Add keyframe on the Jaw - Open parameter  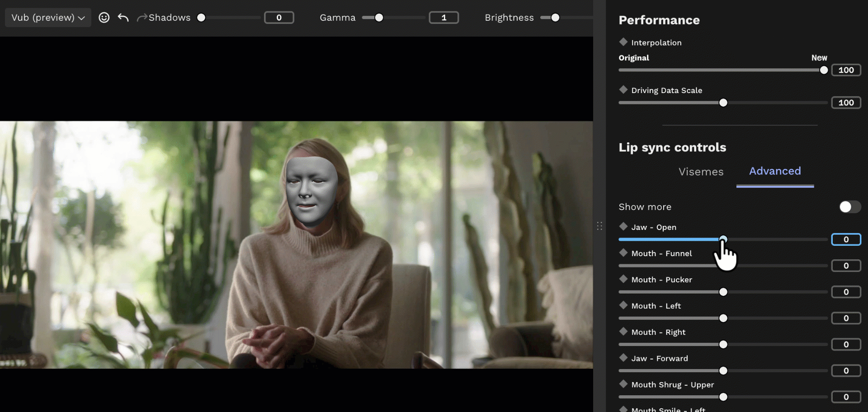point(623,227)
